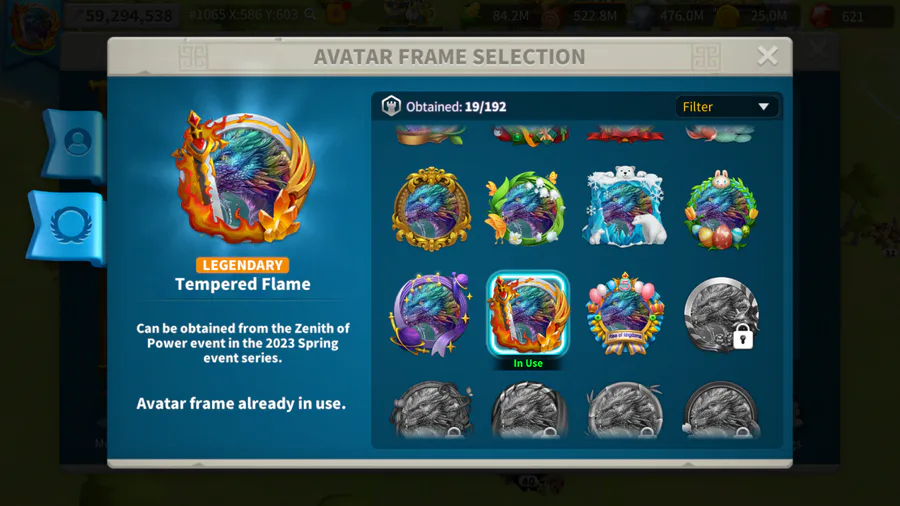The width and height of the screenshot is (900, 506).
Task: Click the locked grey frame with padlock
Action: click(721, 314)
